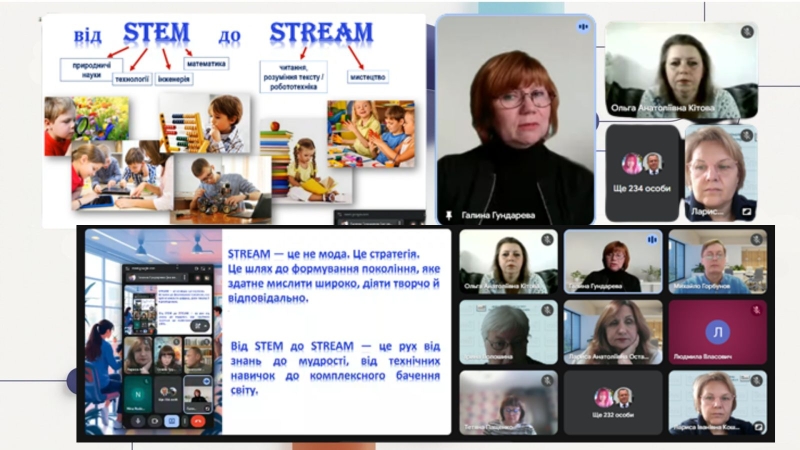The height and width of the screenshot is (450, 800).
Task: Click the muted mic icon on Тетяна's bottom tile
Action: click(x=548, y=380)
